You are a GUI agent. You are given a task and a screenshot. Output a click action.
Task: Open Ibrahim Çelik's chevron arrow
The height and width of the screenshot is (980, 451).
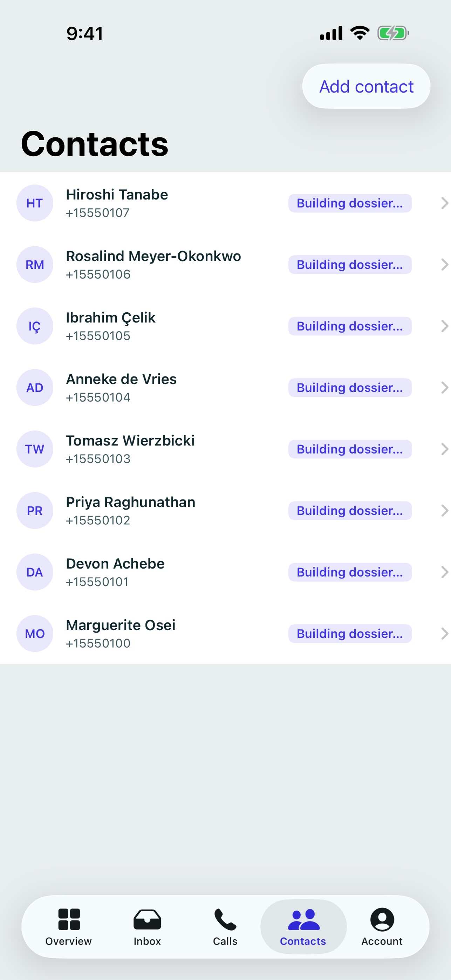click(444, 326)
